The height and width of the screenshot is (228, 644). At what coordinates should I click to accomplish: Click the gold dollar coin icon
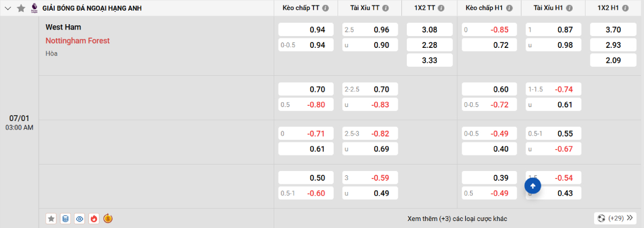(x=108, y=218)
